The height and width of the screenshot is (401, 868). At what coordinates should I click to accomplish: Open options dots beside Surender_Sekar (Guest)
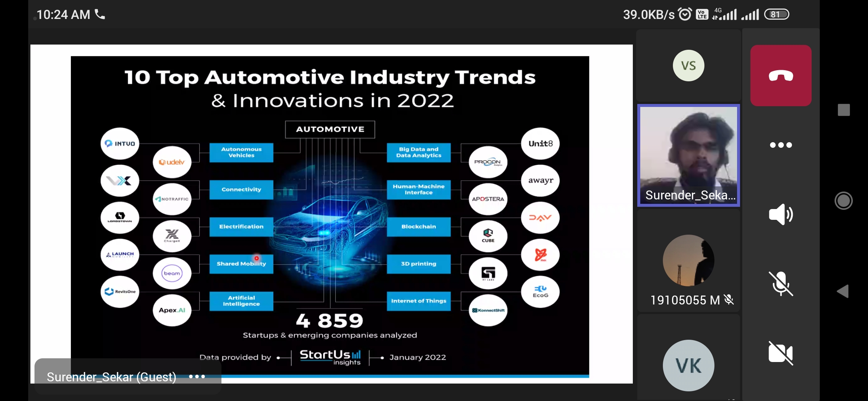(197, 376)
